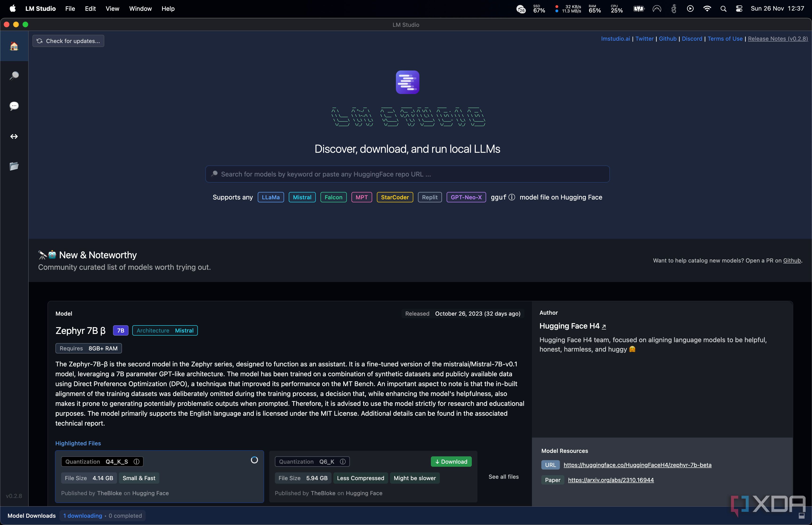The height and width of the screenshot is (525, 812).
Task: Click the Less Compressed tag
Action: [360, 478]
